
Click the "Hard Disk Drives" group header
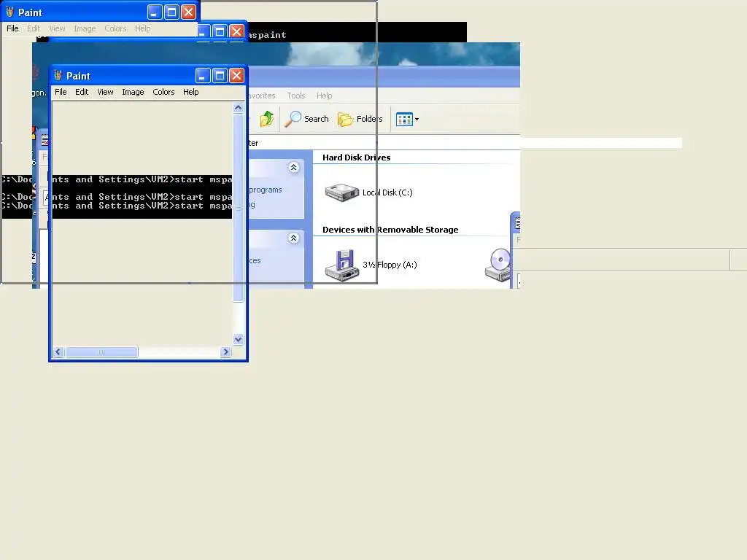coord(356,157)
